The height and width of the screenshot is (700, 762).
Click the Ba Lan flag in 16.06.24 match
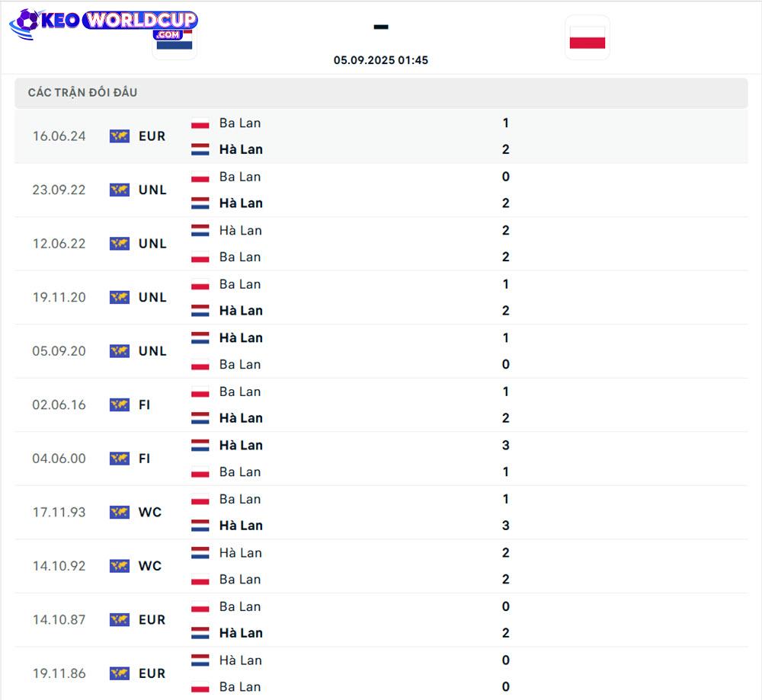[200, 123]
